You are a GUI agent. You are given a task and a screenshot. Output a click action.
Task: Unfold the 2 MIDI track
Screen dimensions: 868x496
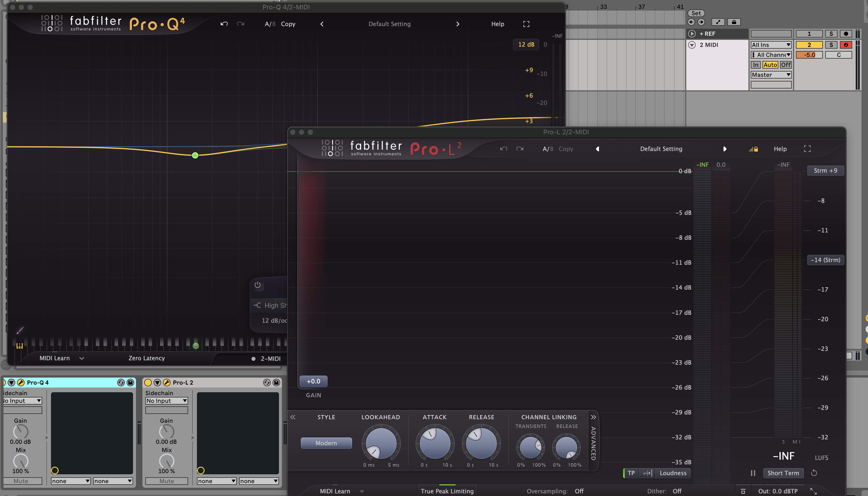click(692, 45)
